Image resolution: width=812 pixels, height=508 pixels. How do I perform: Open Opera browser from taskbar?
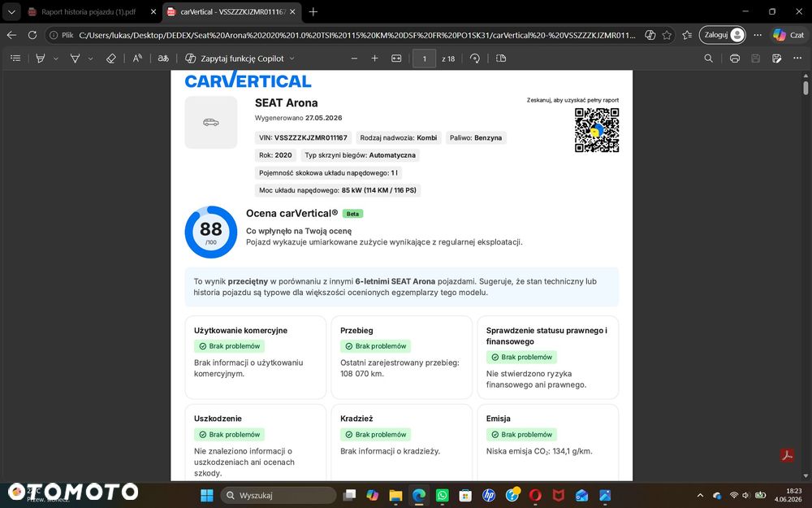(x=535, y=496)
